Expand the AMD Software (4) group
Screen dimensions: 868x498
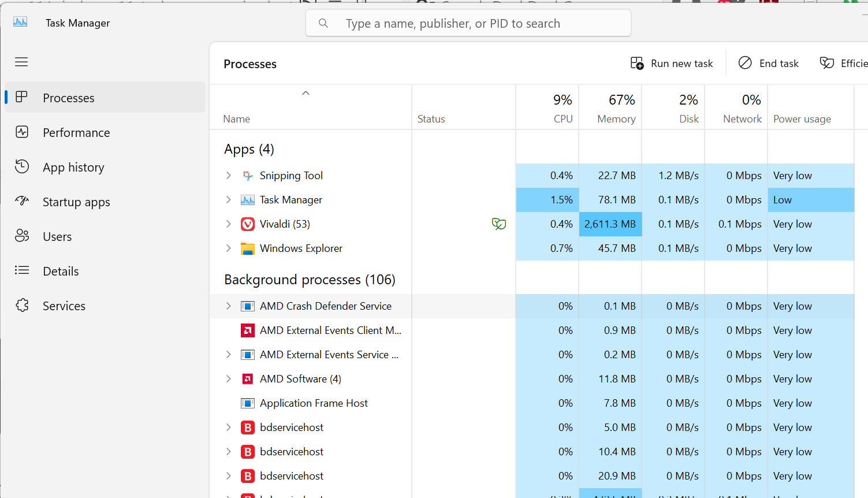tap(229, 379)
